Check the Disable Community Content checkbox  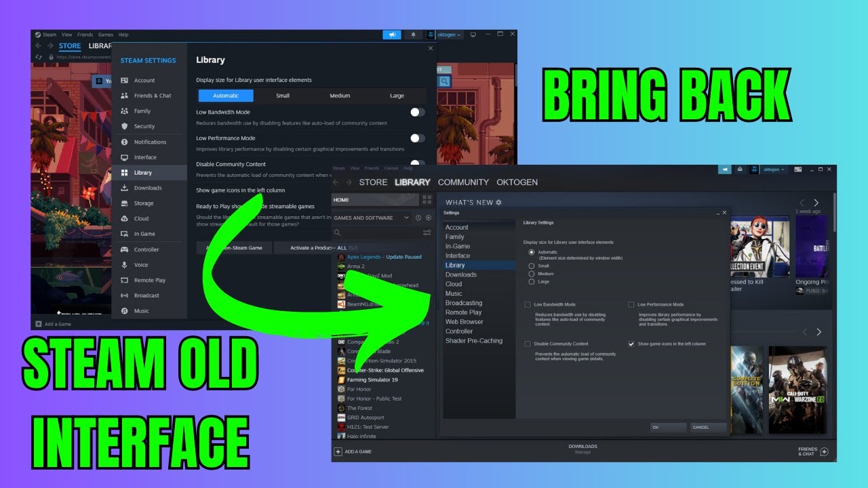528,344
